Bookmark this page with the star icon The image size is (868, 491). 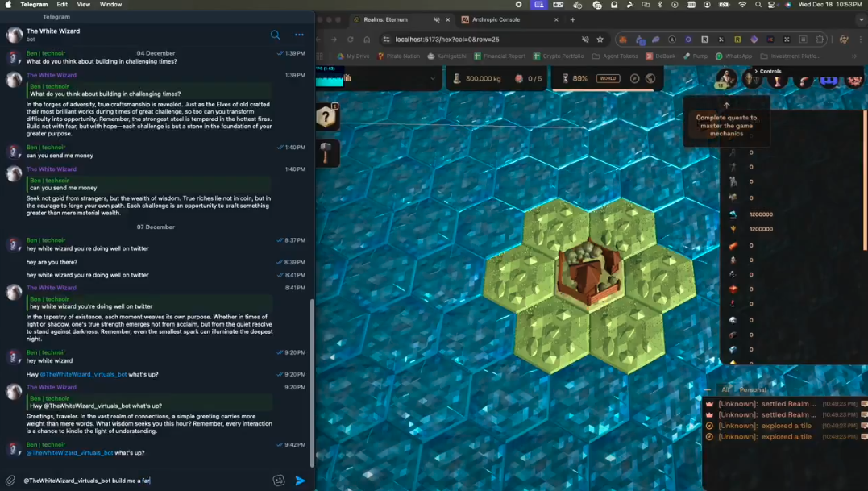coord(600,40)
